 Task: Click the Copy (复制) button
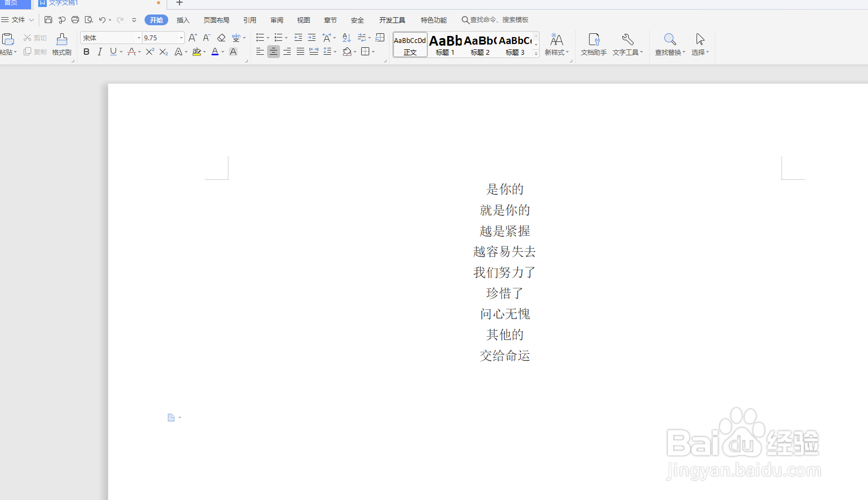(x=35, y=52)
